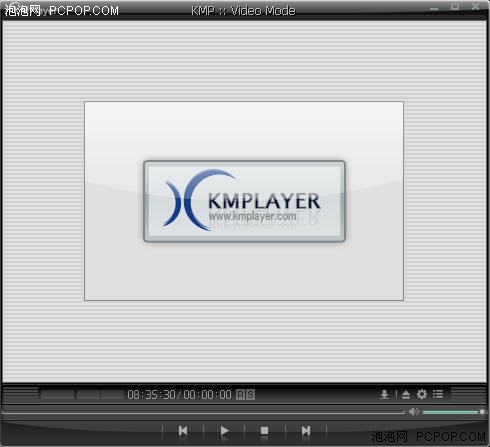Maximize the KMPlayer window

pyautogui.click(x=455, y=6)
